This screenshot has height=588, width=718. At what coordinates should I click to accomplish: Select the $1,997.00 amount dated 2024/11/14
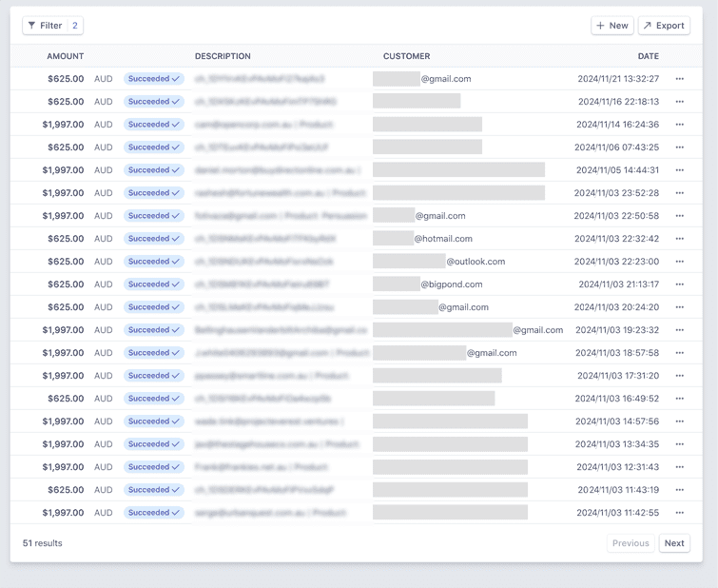coord(63,125)
